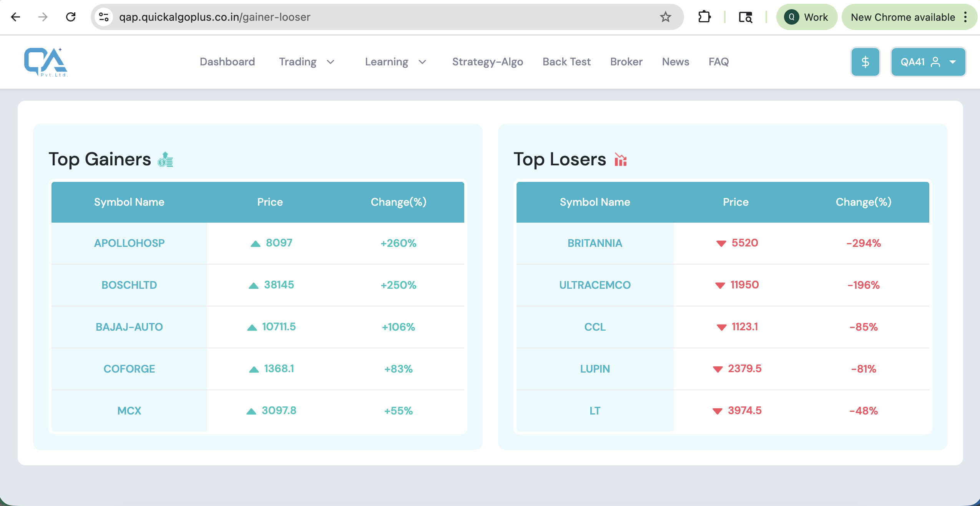Click Symbol Name header in Top Gainers
Image resolution: width=980 pixels, height=506 pixels.
point(129,202)
